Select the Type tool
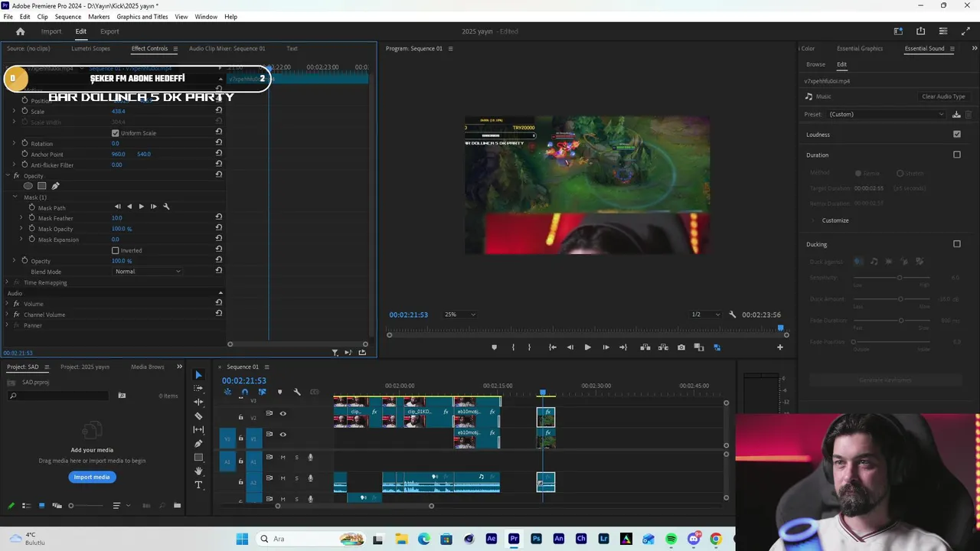Viewport: 980px width, 551px height. point(198,484)
